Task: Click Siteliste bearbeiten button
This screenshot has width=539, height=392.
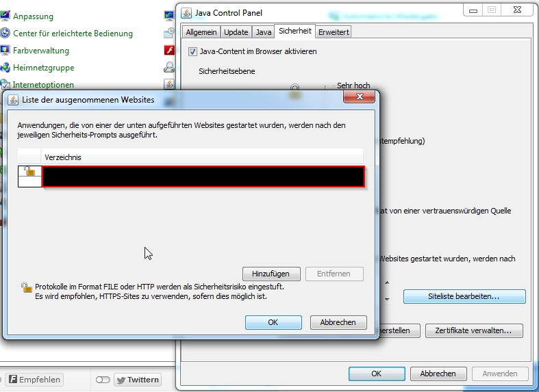Action: 464,297
